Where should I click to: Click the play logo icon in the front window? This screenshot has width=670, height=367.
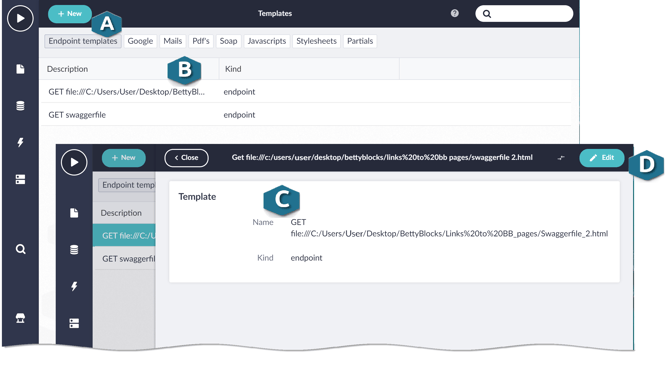pyautogui.click(x=74, y=162)
